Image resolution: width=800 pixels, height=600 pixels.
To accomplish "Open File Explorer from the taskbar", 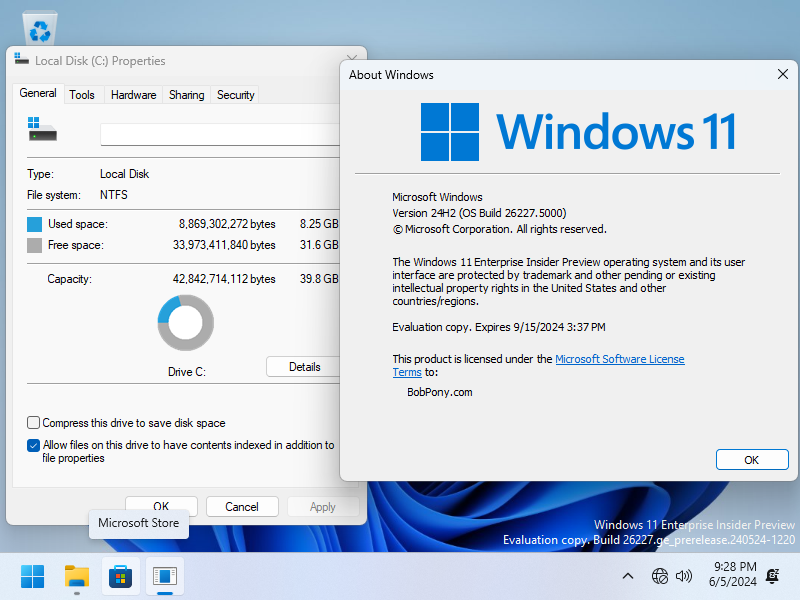I will pos(76,576).
